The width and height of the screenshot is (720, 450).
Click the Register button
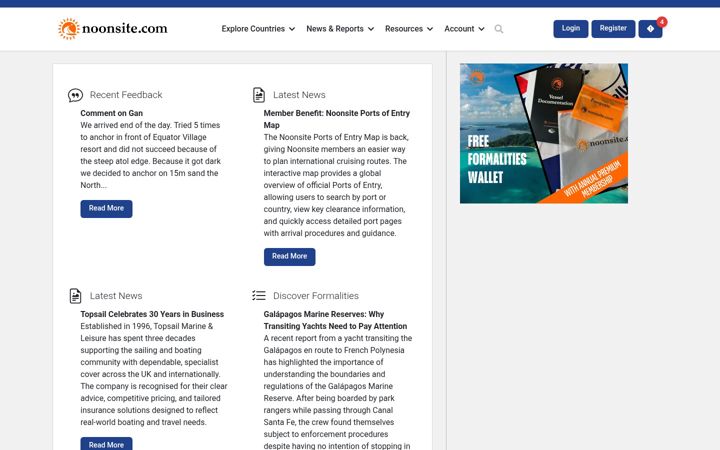click(x=613, y=29)
